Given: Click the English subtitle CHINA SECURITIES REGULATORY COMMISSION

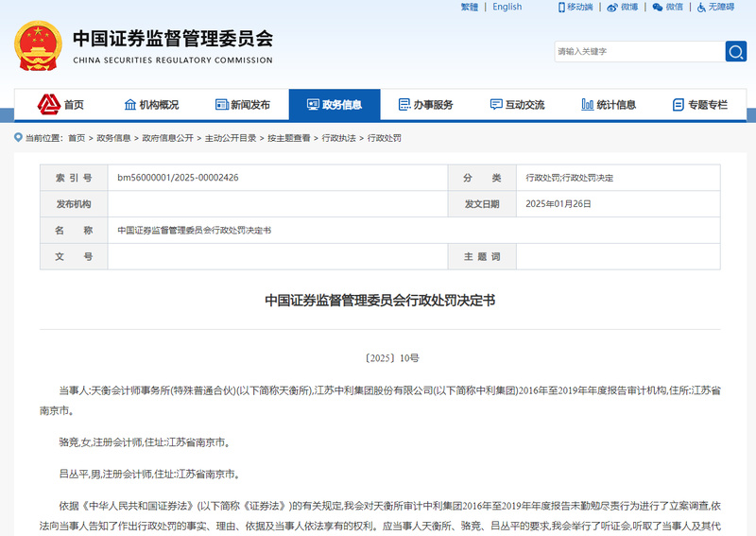Looking at the screenshot, I should [x=173, y=61].
